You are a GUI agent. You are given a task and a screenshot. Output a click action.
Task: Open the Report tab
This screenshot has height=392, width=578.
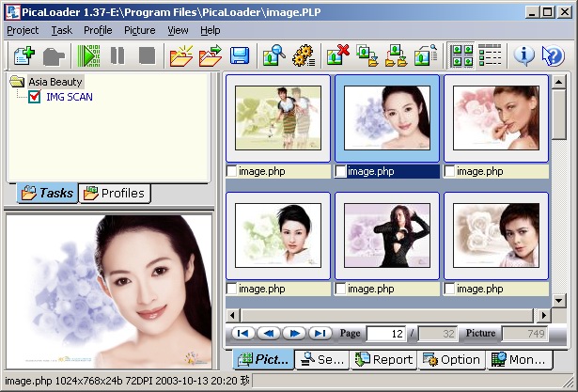click(x=383, y=359)
